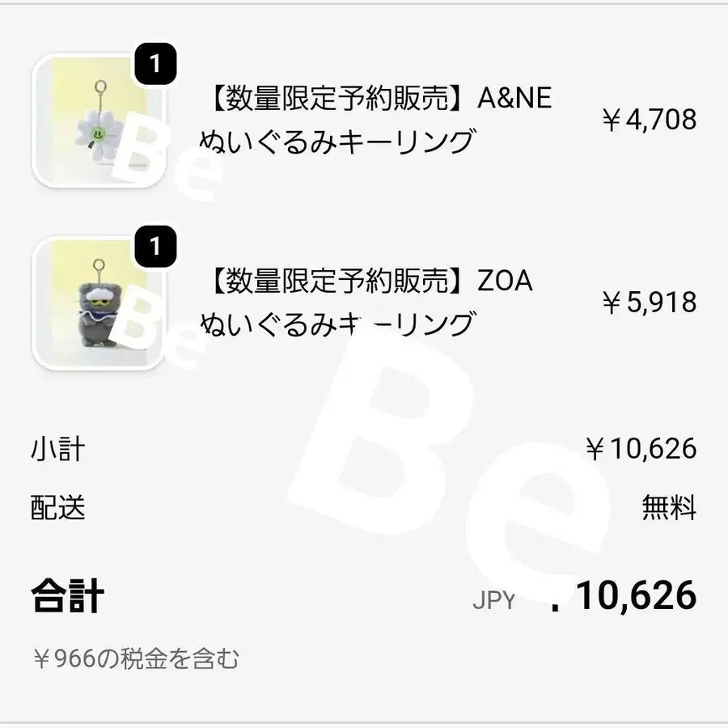Viewport: 728px width, 728px height.
Task: Open the A&NE flower keyring thumbnail
Action: [95, 121]
